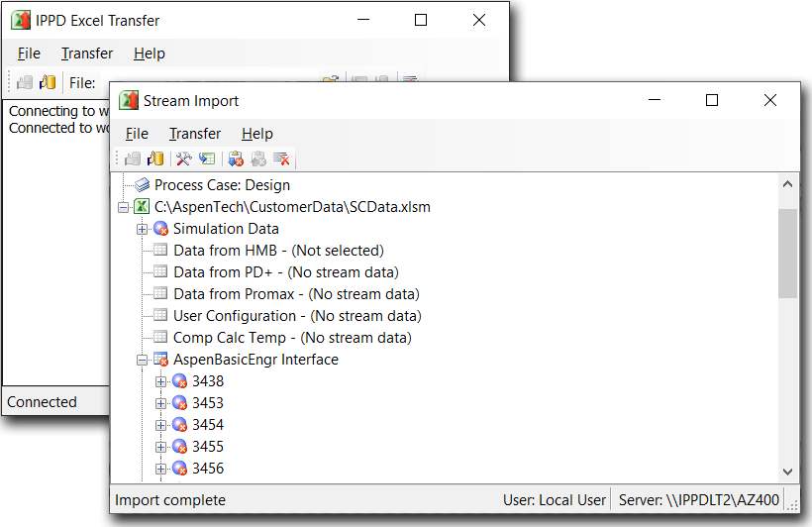Expand the Simulation Data node
The height and width of the screenshot is (527, 812).
(x=142, y=229)
